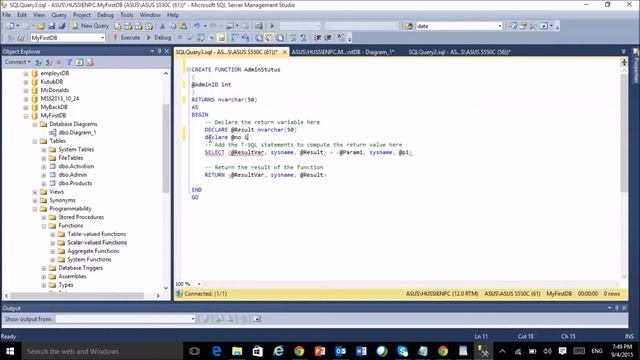640x360 pixels.
Task: Expand the Stored Procedures folder
Action: pyautogui.click(x=44, y=218)
